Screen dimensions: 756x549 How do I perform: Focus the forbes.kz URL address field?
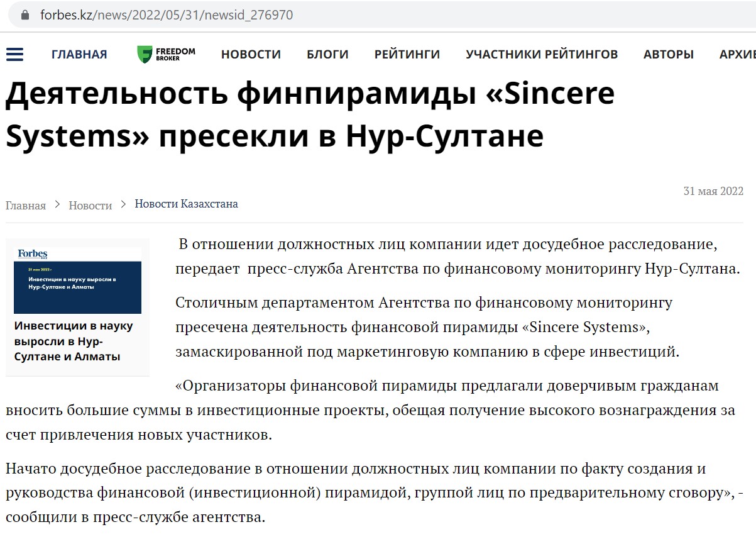coord(167,14)
